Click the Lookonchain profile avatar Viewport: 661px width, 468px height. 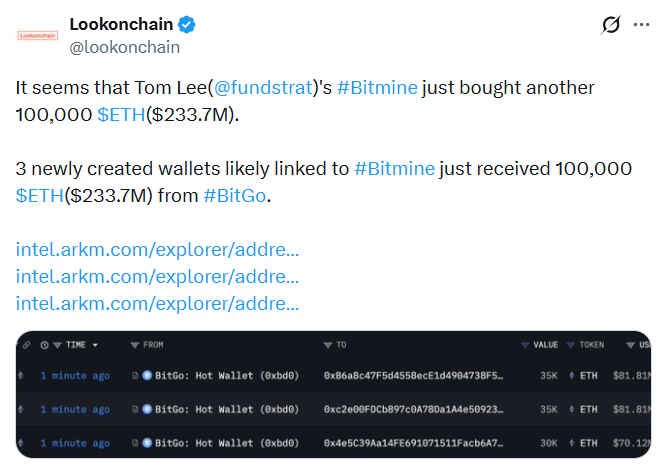(38, 34)
